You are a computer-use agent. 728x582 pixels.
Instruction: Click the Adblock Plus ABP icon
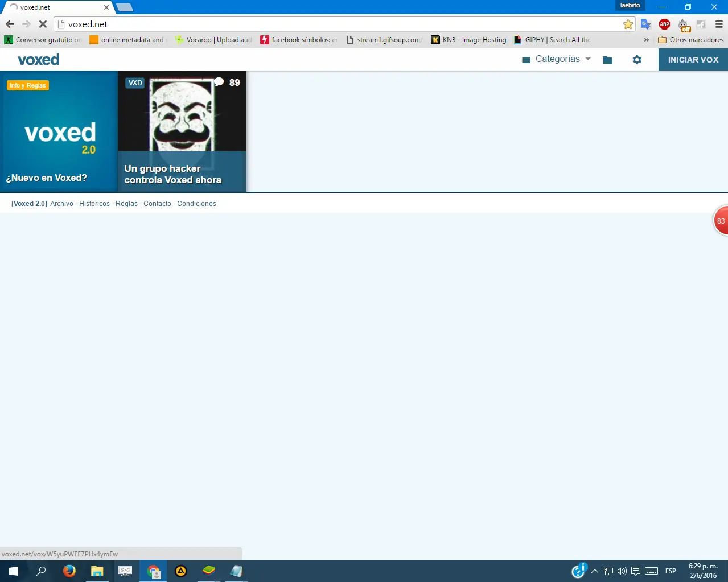(x=664, y=24)
